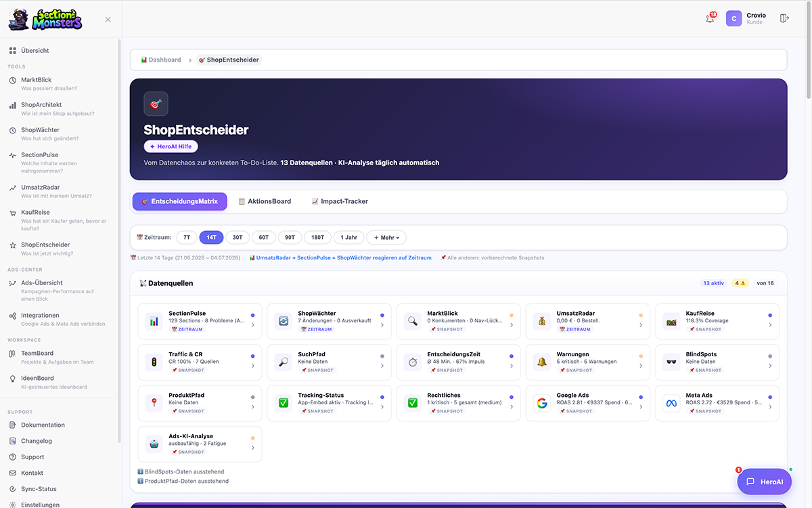Click the BlindSpots sunglasses icon
Viewport: 812px width, 508px height.
[x=671, y=362]
